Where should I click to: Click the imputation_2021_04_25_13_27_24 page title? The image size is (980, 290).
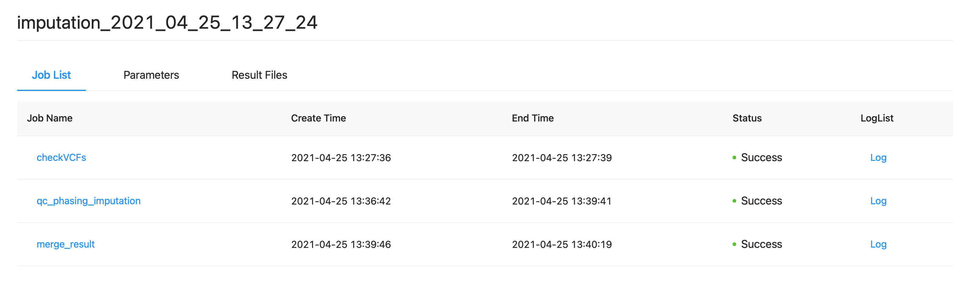(167, 23)
